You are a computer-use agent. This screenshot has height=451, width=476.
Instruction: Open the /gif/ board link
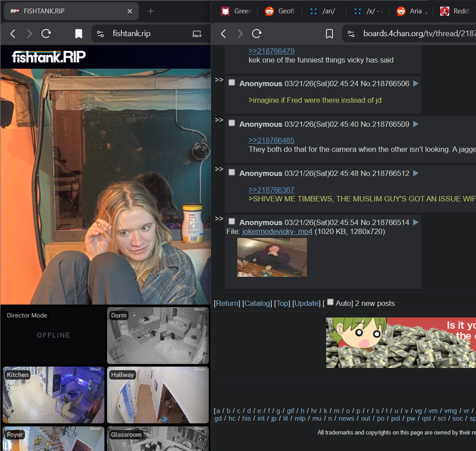click(x=290, y=411)
